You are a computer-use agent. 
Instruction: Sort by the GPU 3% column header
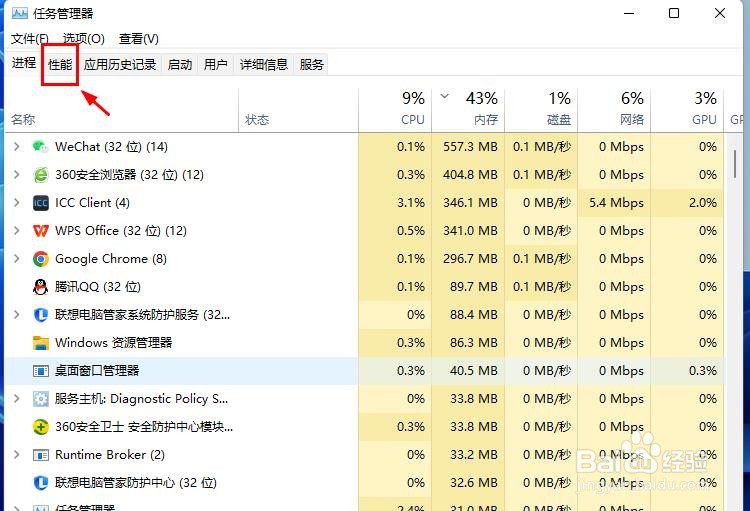tap(687, 110)
